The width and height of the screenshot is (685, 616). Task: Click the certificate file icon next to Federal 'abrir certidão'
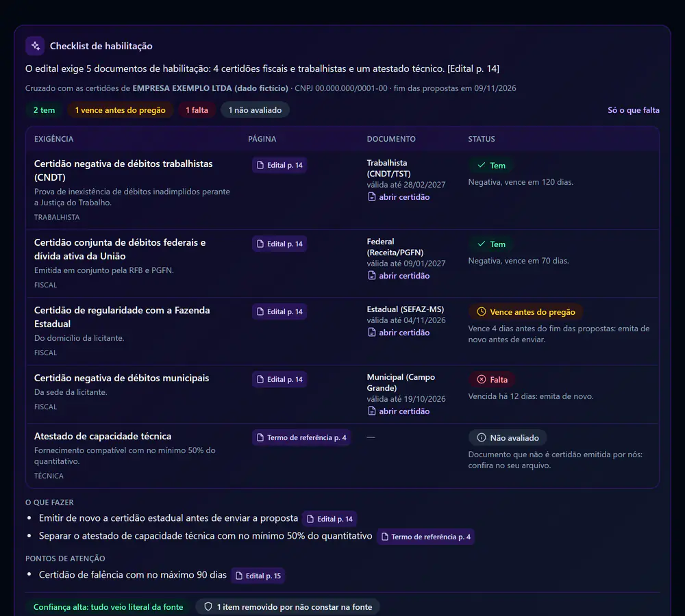(x=372, y=275)
